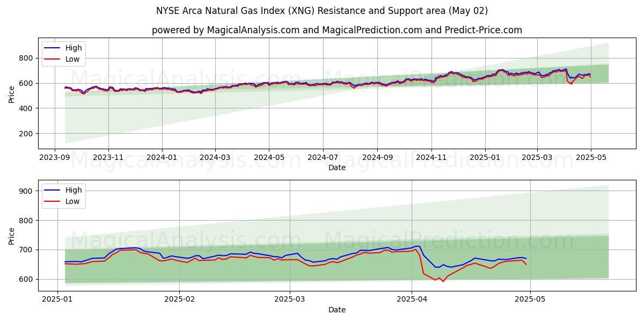Click the '700' price tick in bottom chart
The width and height of the screenshot is (644, 322).
click(27, 250)
